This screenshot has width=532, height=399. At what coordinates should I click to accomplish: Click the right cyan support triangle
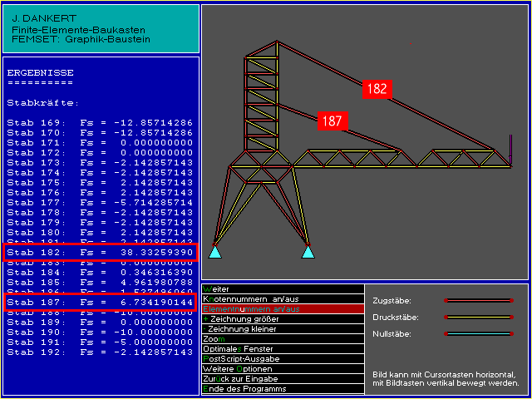click(x=308, y=252)
